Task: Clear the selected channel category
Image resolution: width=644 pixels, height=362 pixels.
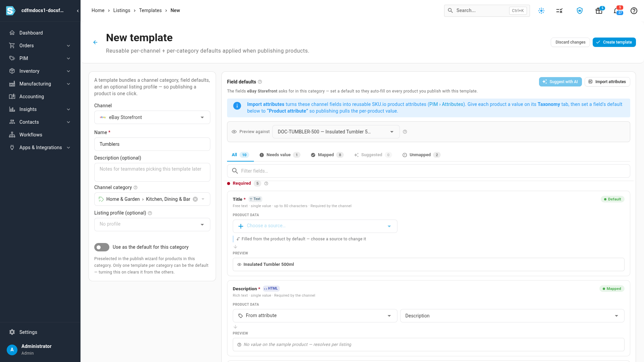Action: click(195, 199)
